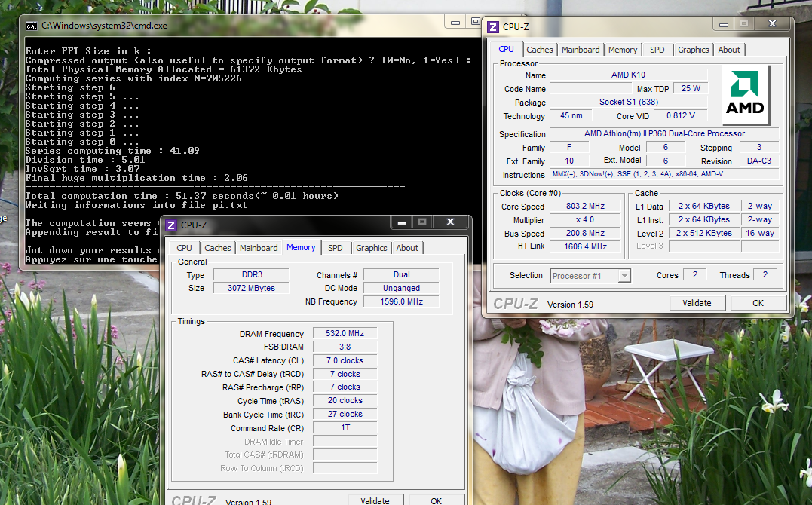The height and width of the screenshot is (505, 812).
Task: Click the 25 W Max TDP value
Action: coord(691,89)
